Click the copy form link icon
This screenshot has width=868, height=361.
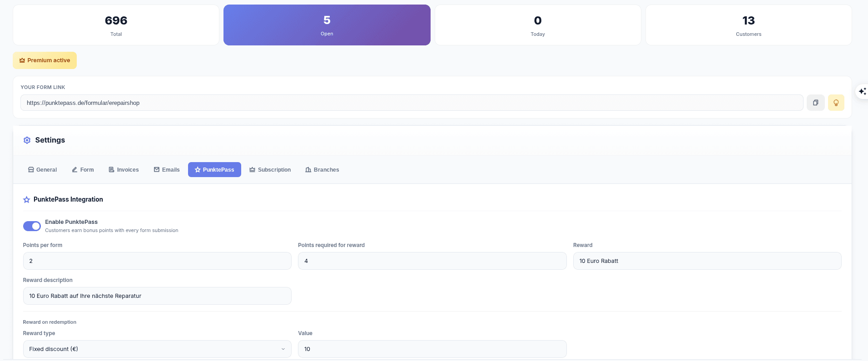coord(815,103)
